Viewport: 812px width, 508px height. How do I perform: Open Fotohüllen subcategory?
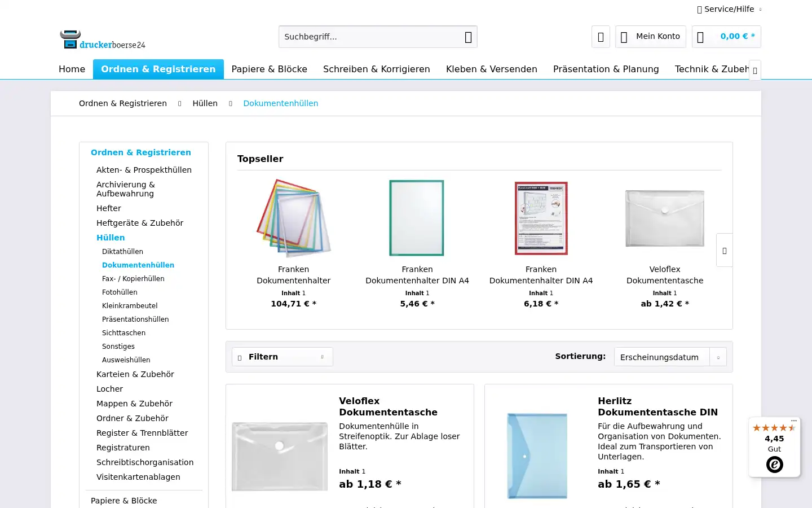point(120,292)
